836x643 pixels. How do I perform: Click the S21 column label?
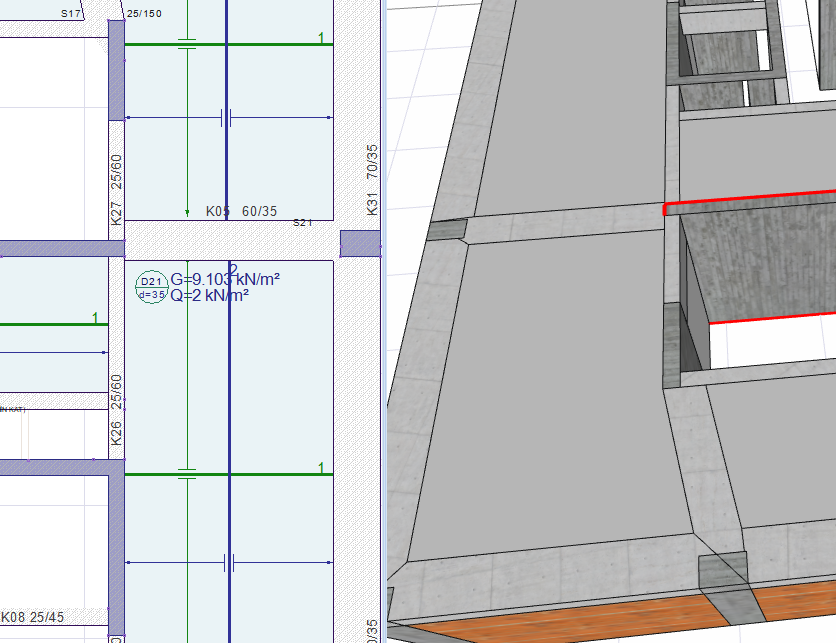[x=302, y=223]
